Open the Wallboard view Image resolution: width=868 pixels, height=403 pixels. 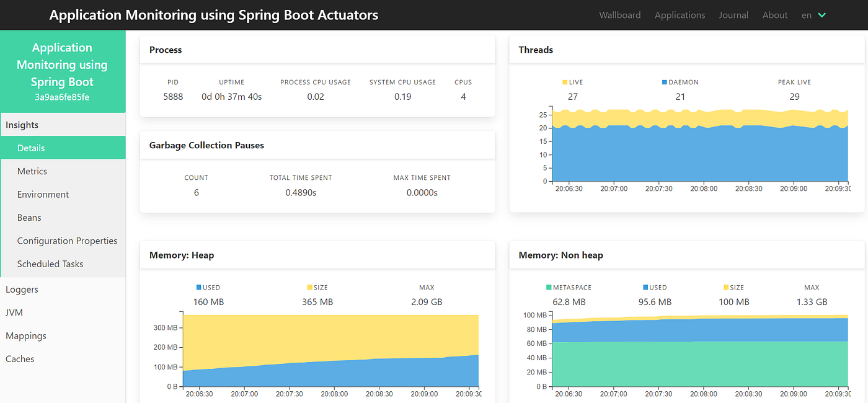pos(619,15)
